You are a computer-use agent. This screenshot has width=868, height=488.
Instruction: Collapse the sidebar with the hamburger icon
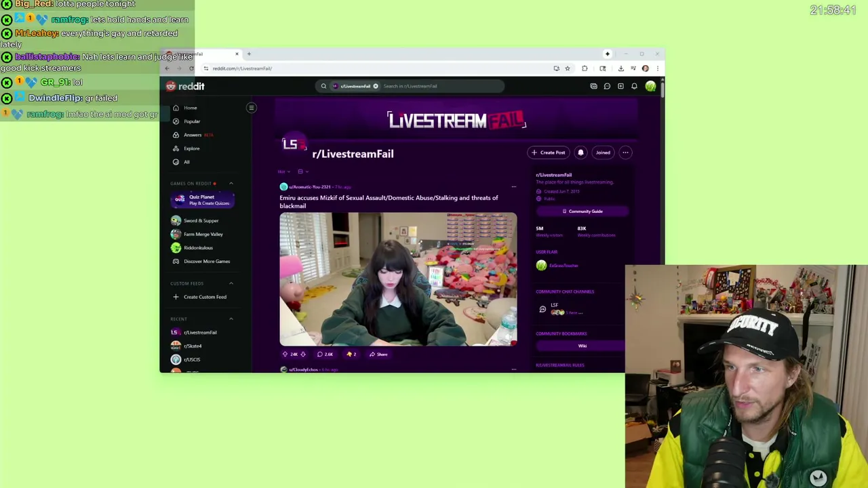click(x=251, y=108)
